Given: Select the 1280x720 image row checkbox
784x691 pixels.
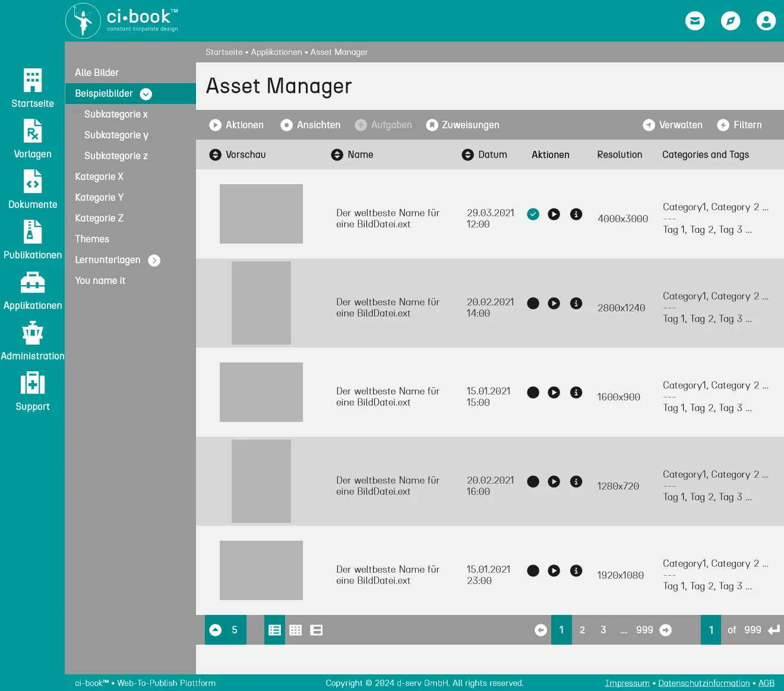Looking at the screenshot, I should click(x=533, y=481).
